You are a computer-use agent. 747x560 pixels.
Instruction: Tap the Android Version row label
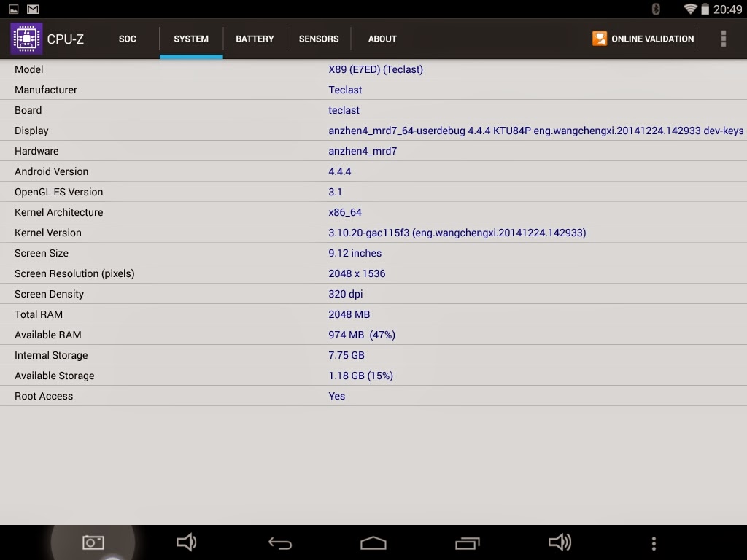click(52, 171)
